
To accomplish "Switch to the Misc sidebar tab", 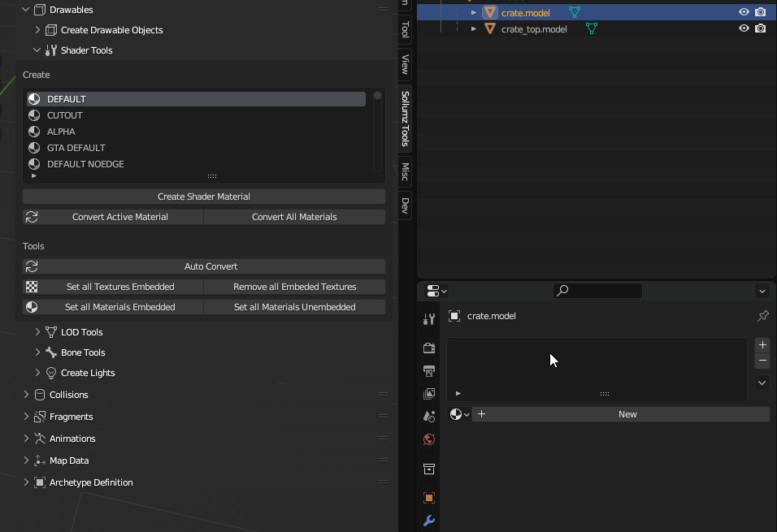I will pos(405,171).
